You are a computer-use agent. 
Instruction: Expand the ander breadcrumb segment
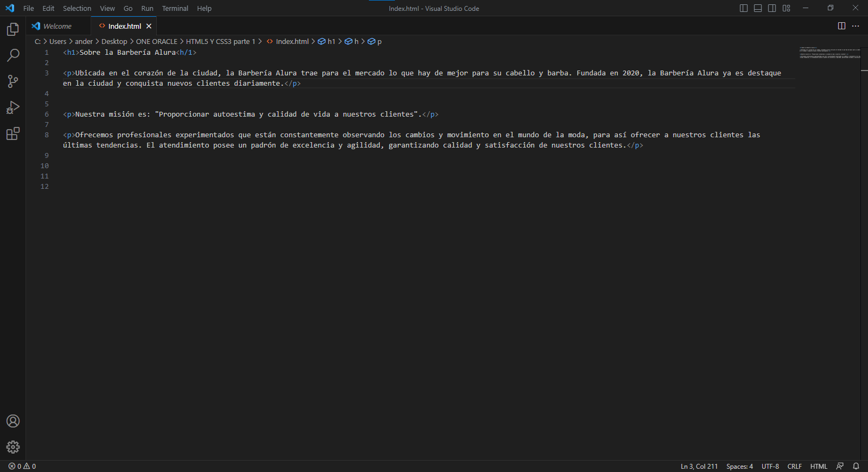coord(84,41)
